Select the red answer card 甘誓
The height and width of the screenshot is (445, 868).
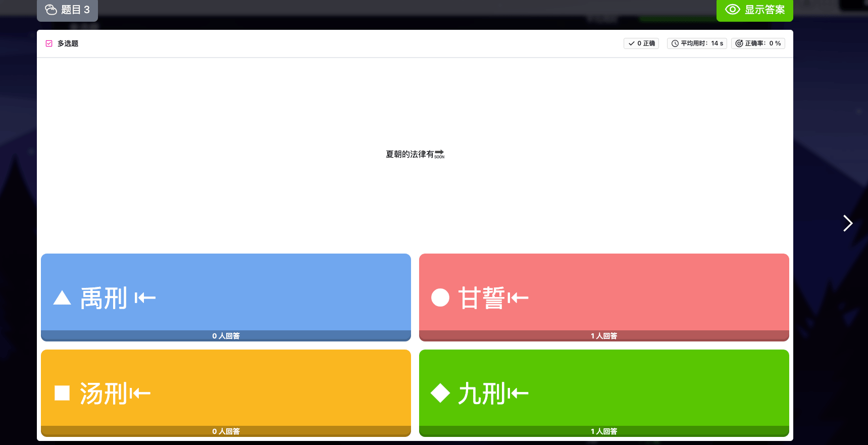pyautogui.click(x=604, y=297)
